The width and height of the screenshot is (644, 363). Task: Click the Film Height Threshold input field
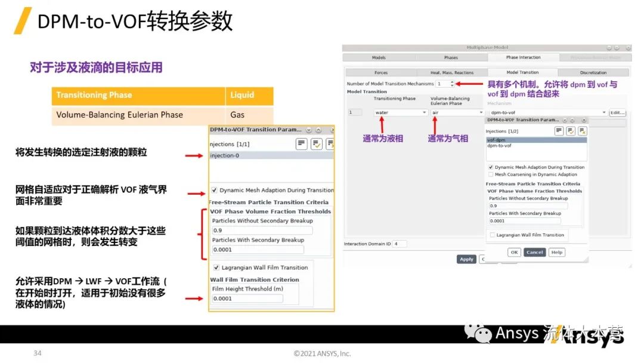click(x=247, y=299)
